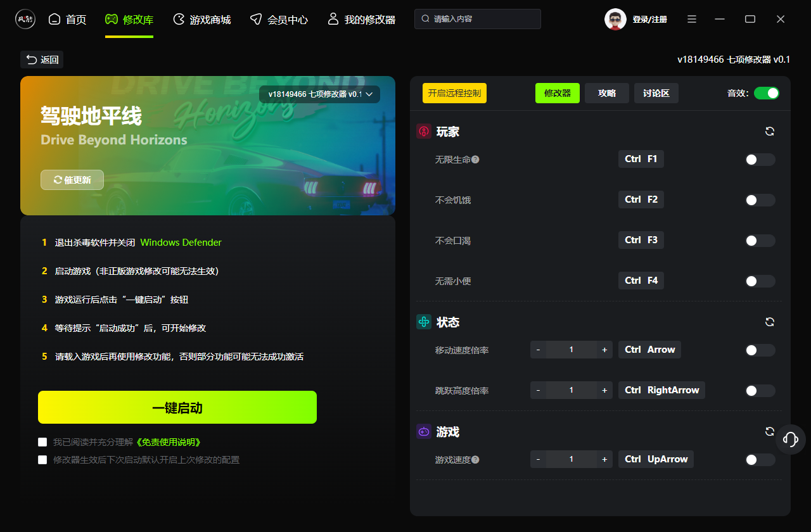Click the 返回 back button
Image resolution: width=811 pixels, height=532 pixels.
coord(42,60)
